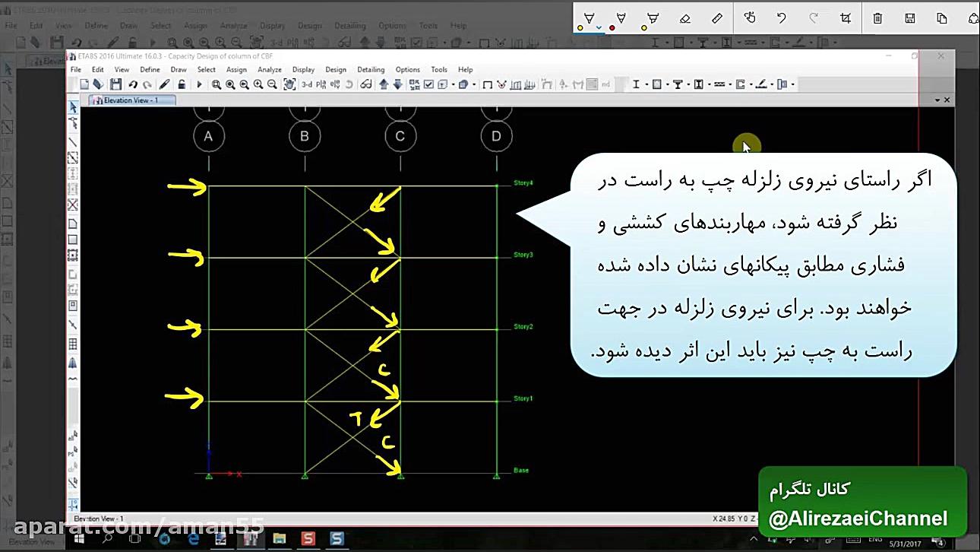
Task: Launch Excel from the taskbar
Action: pyautogui.click(x=278, y=541)
